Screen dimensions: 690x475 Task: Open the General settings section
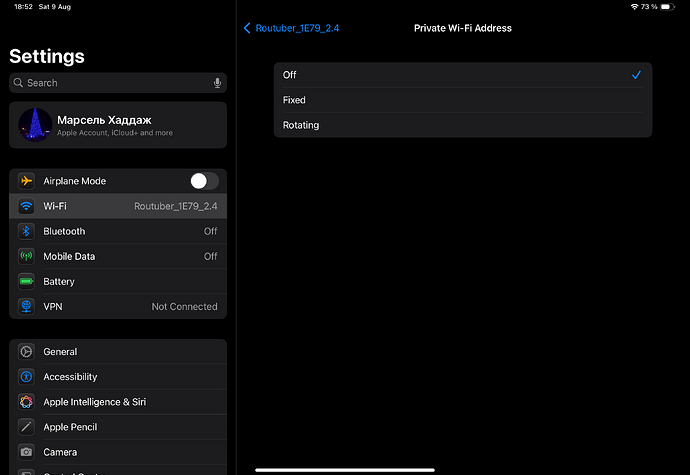pyautogui.click(x=118, y=352)
